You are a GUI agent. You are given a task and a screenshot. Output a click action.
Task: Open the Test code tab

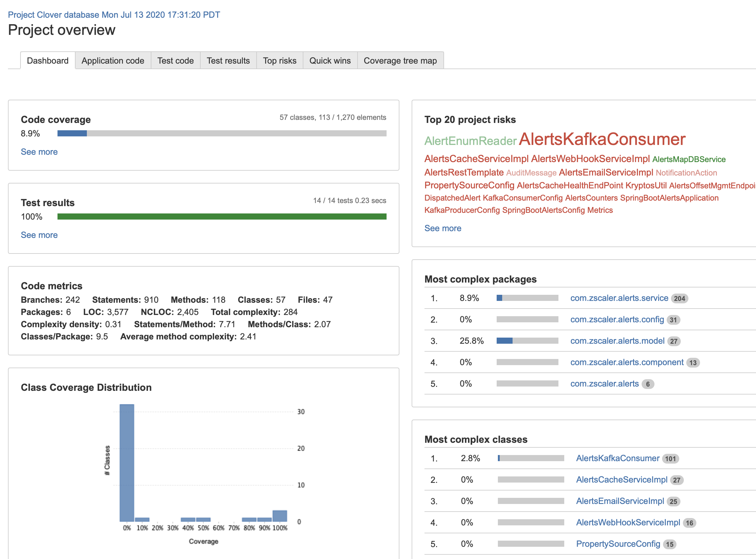point(175,61)
